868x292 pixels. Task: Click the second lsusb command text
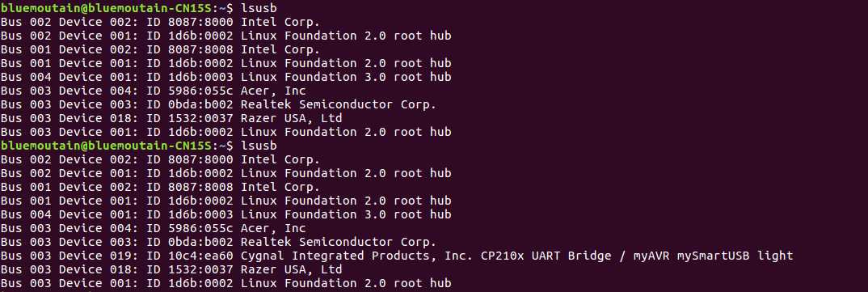point(259,145)
